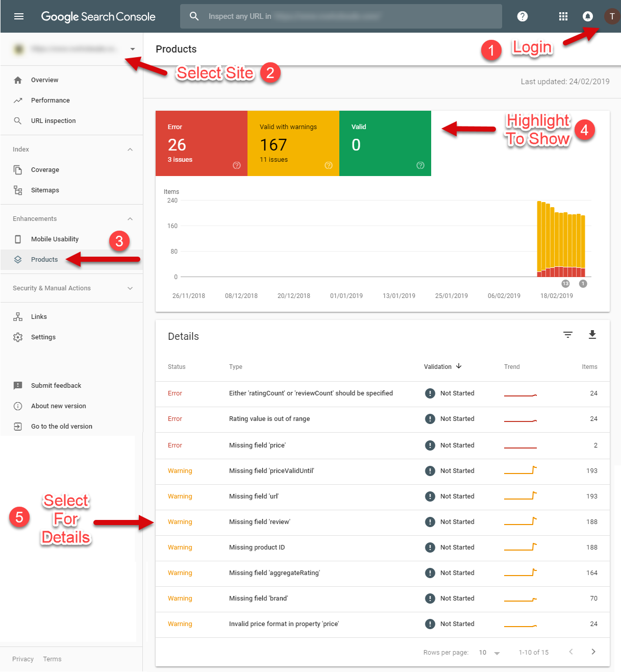Click the Terms link
This screenshot has height=672, width=621.
52,659
